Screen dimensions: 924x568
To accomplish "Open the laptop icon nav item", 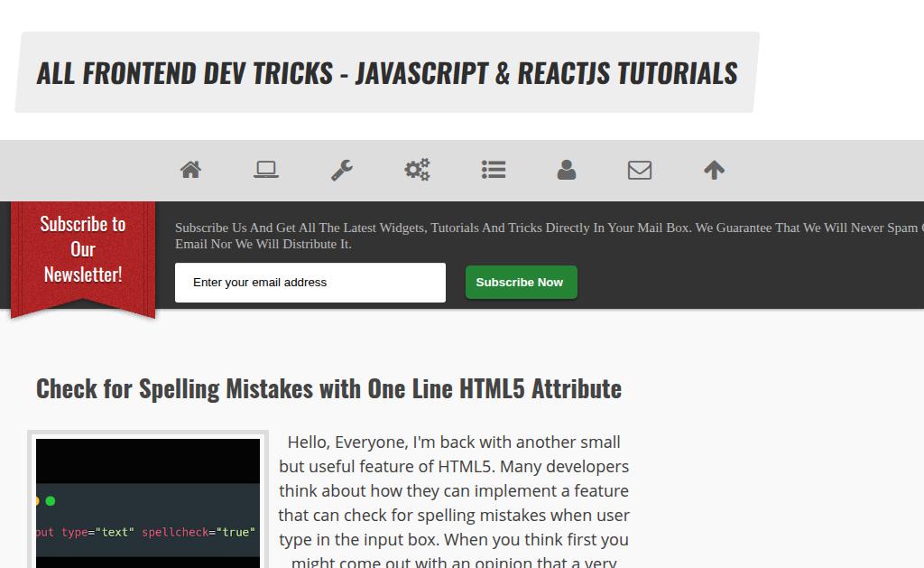I will (x=266, y=170).
